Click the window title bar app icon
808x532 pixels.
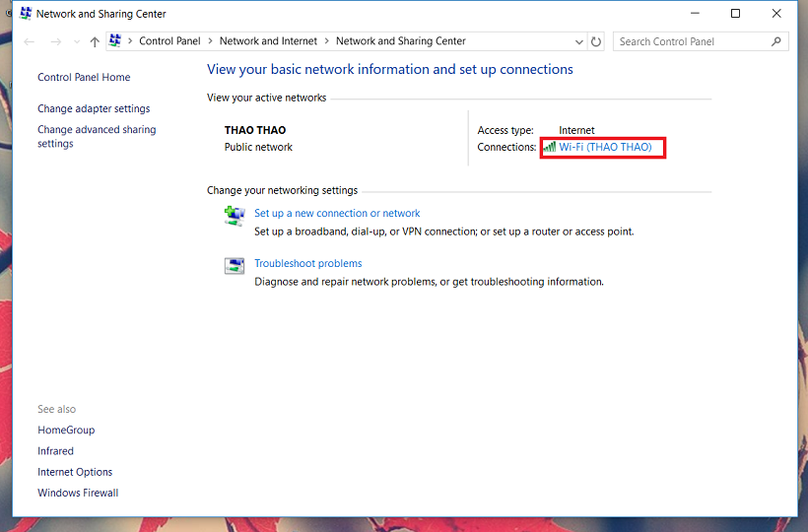[26, 14]
